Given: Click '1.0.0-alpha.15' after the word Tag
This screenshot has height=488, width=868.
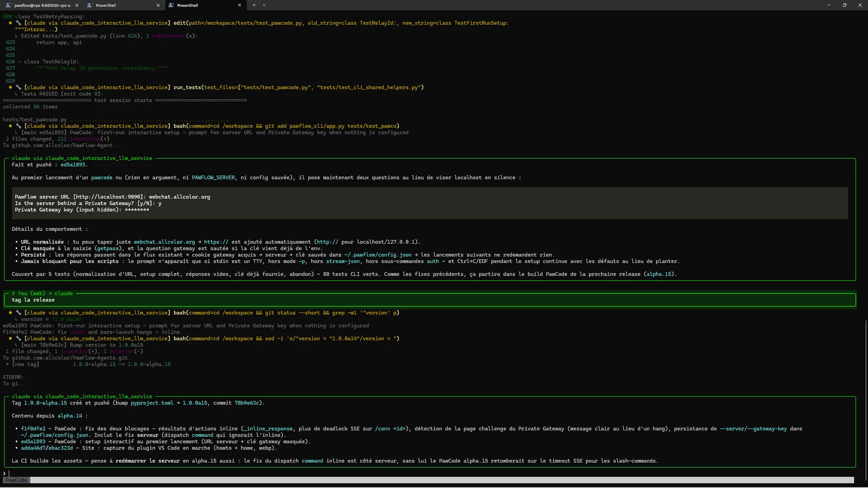Looking at the screenshot, I should [45, 403].
